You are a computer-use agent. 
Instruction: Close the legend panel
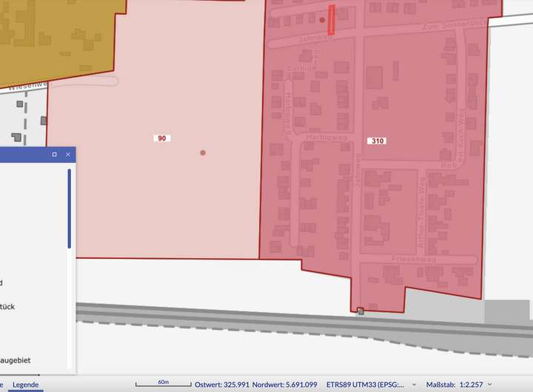(67, 155)
